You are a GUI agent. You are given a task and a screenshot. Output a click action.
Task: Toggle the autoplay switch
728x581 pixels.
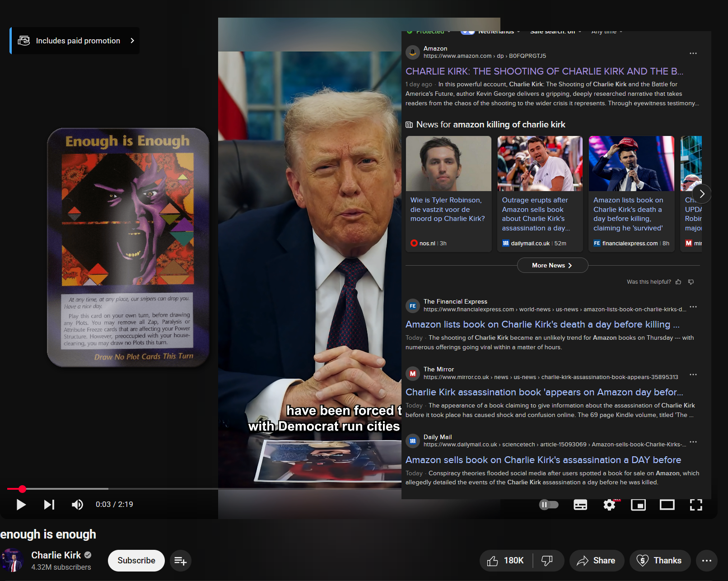tap(549, 505)
